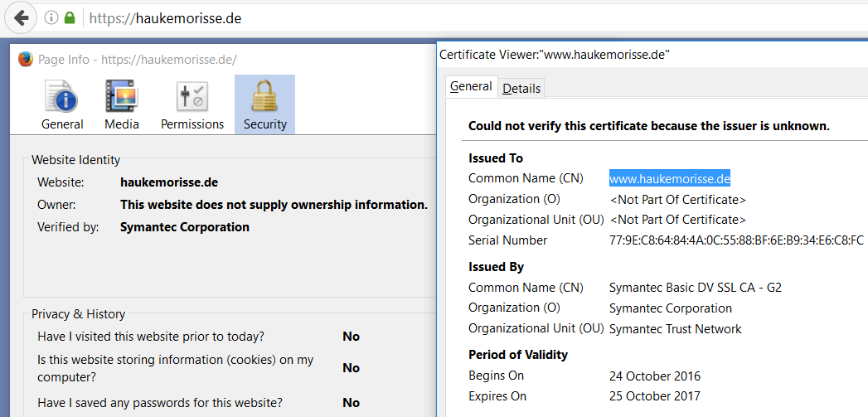Click the issuer unknown warning message

[648, 127]
